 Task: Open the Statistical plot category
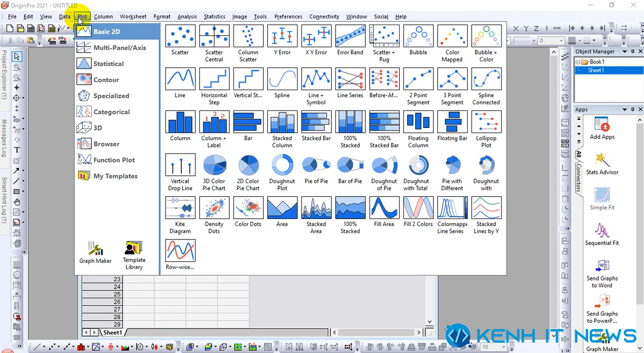117,64
